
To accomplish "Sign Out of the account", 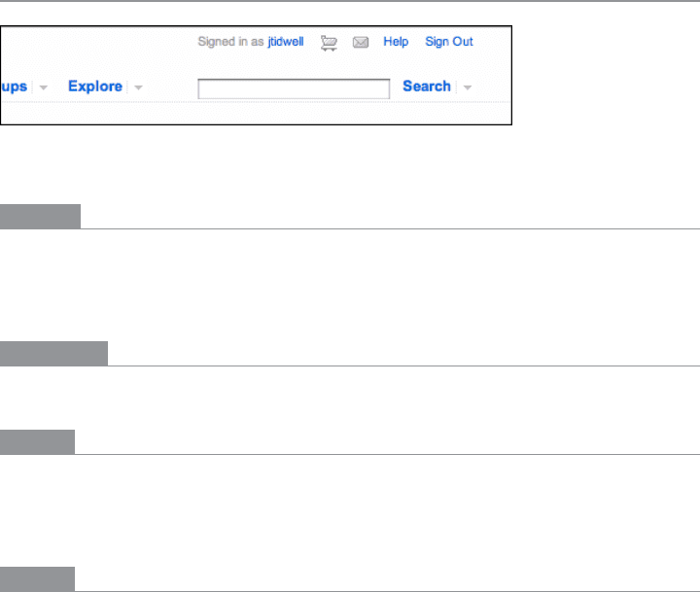I will coord(448,42).
